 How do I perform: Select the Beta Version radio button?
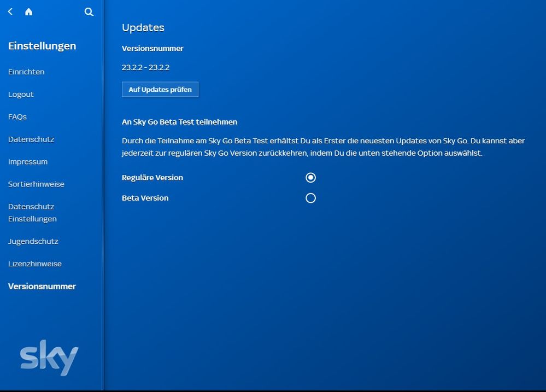310,198
